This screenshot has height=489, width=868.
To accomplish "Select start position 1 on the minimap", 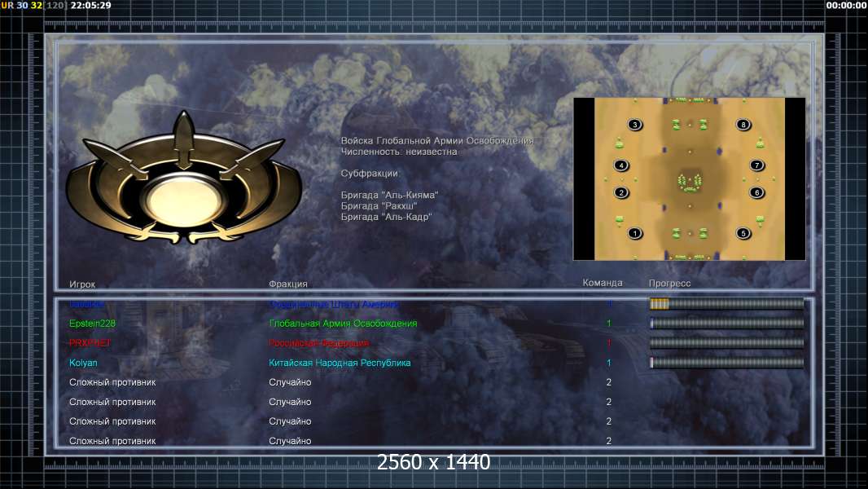I will click(635, 233).
